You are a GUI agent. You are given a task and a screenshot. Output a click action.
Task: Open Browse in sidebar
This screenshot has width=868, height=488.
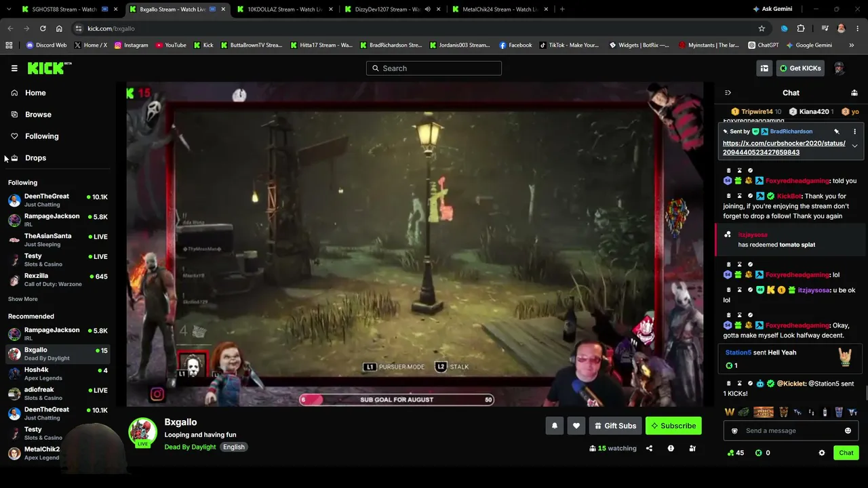[38, 115]
